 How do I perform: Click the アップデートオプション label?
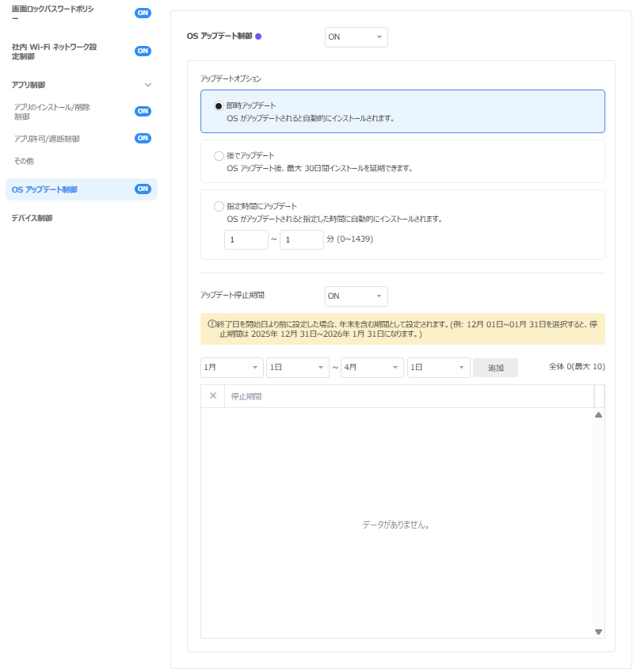(x=231, y=78)
